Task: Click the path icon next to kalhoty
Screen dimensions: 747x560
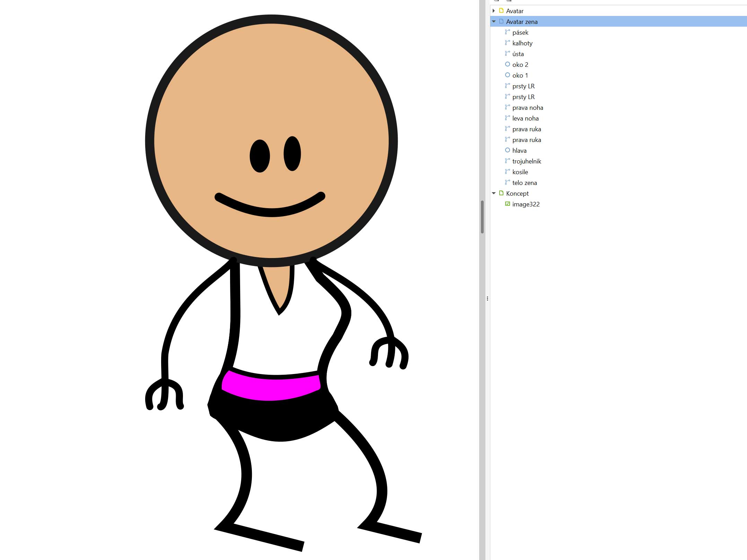Action: click(x=507, y=43)
